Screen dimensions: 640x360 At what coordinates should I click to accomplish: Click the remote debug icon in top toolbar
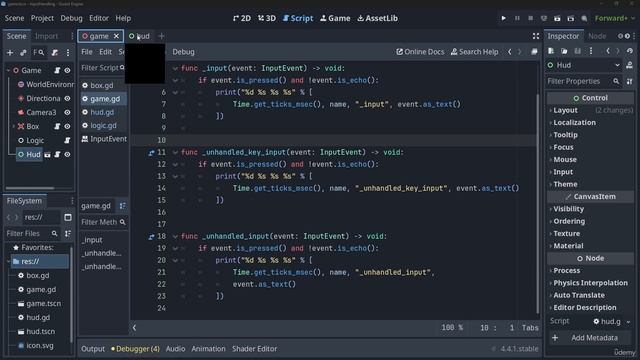[x=544, y=18]
